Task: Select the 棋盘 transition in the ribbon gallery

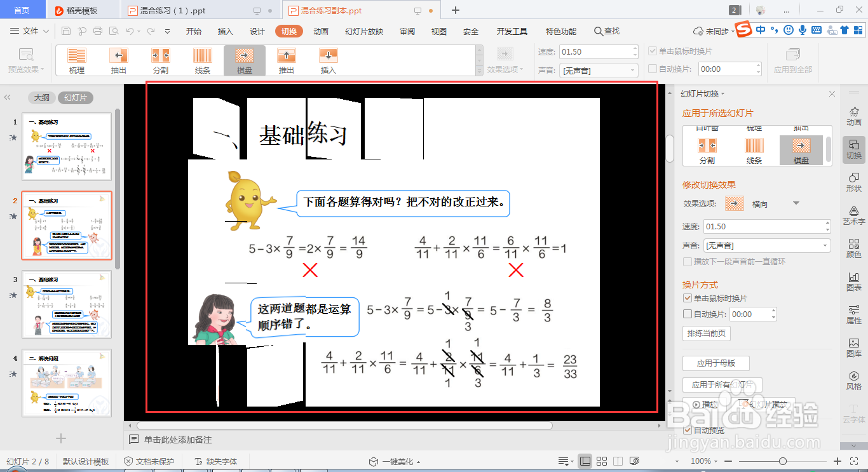Action: click(245, 61)
